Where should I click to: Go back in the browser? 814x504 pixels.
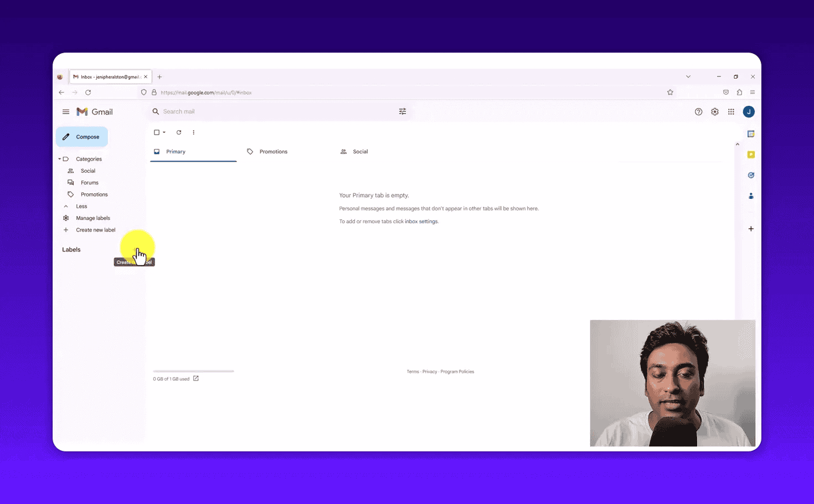[61, 92]
